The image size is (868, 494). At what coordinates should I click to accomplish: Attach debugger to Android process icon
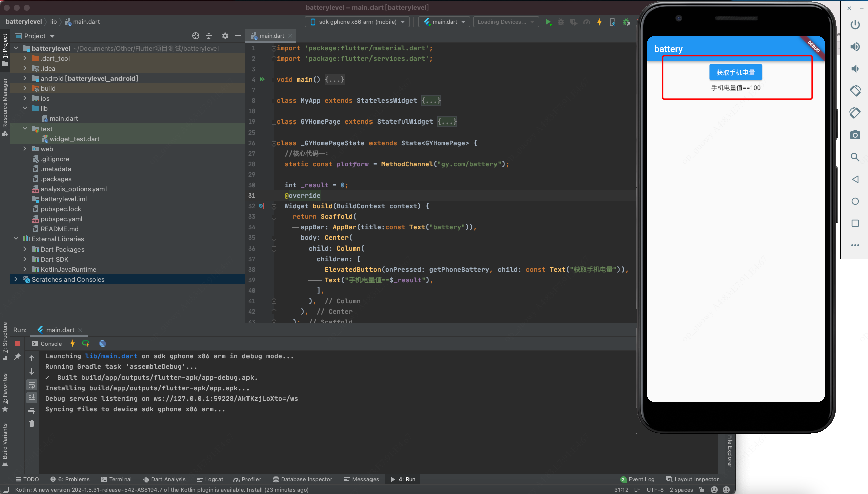(626, 22)
